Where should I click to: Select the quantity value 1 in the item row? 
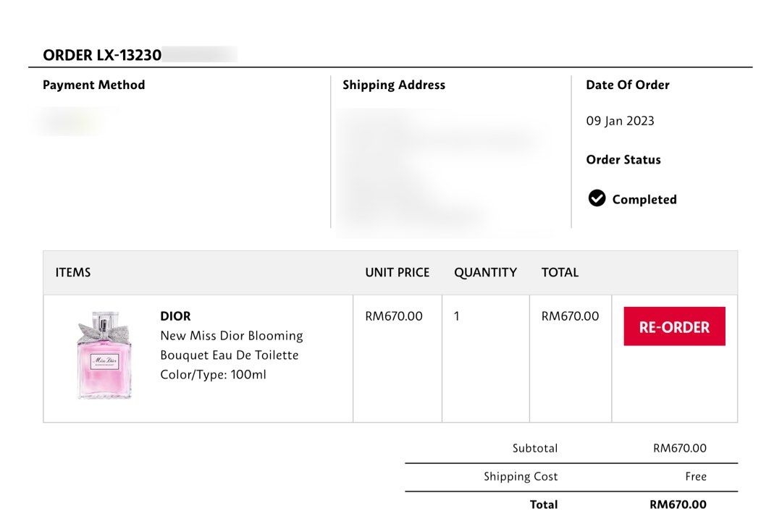point(457,316)
